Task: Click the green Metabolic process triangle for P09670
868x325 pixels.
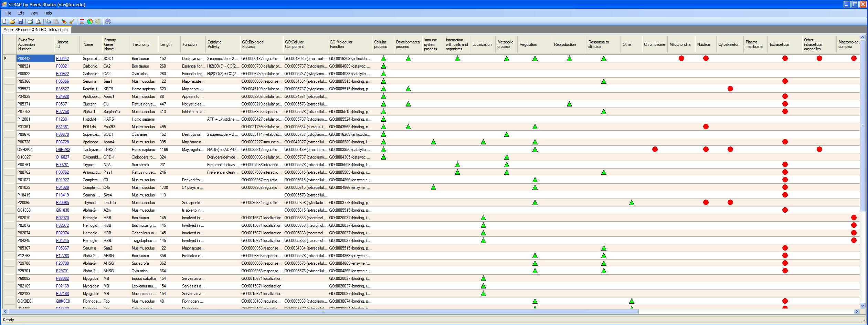Action: point(507,134)
